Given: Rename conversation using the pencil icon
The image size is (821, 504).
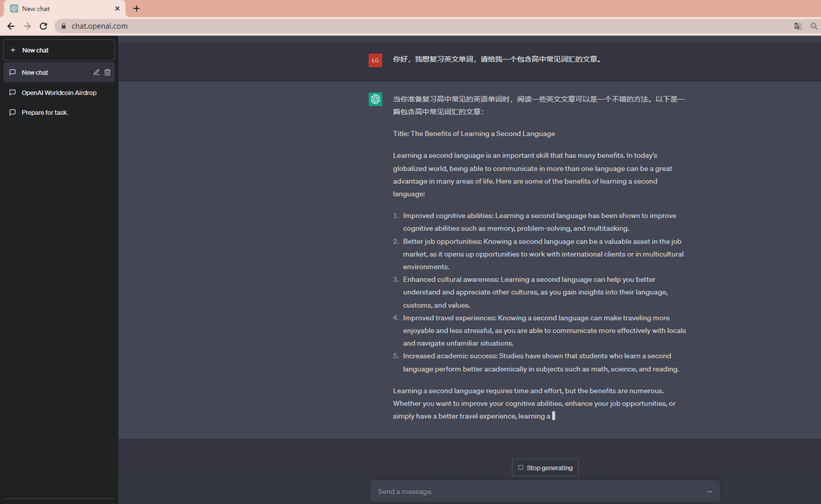Looking at the screenshot, I should pos(96,72).
